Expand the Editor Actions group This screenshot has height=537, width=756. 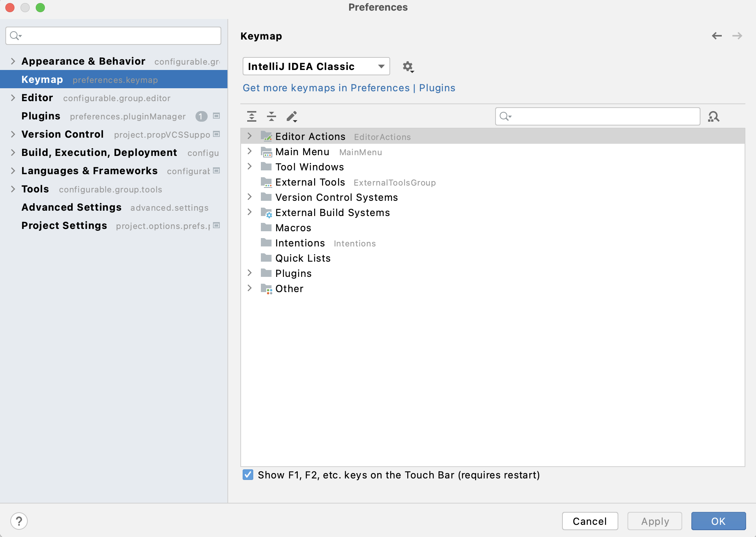tap(250, 136)
